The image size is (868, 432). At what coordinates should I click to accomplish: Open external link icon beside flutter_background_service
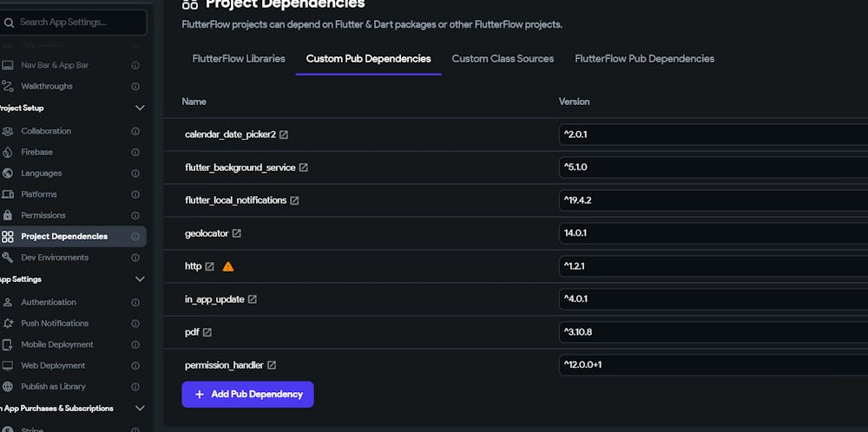pyautogui.click(x=303, y=167)
